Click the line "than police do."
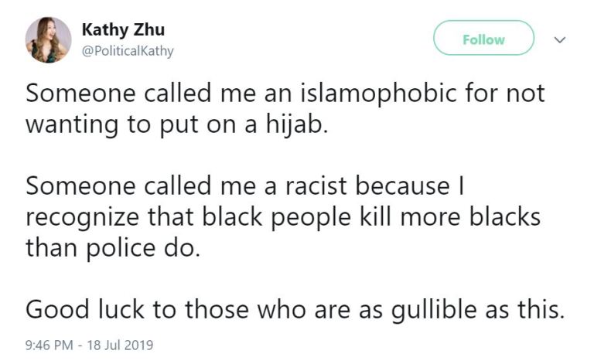The image size is (594, 364). click(x=110, y=248)
